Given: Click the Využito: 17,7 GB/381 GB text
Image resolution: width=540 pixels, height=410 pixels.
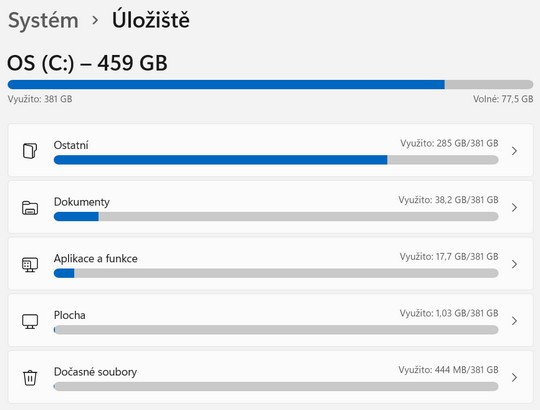Looking at the screenshot, I should click(x=449, y=256).
